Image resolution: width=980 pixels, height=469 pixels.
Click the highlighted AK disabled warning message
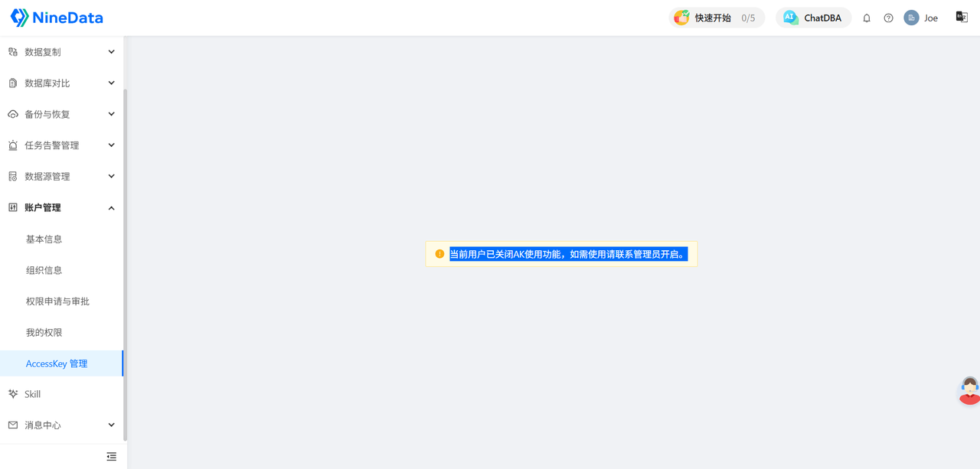tap(568, 254)
